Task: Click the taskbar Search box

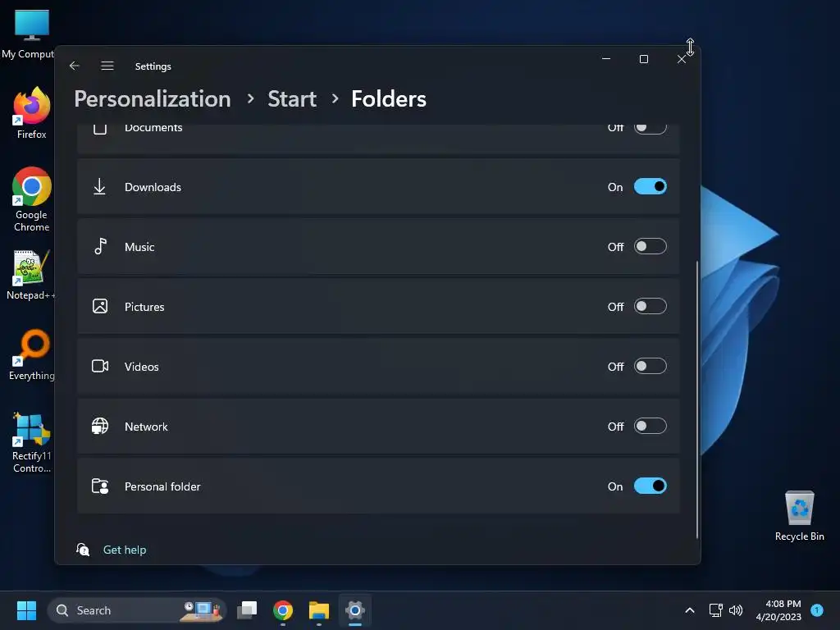Action: coord(137,610)
